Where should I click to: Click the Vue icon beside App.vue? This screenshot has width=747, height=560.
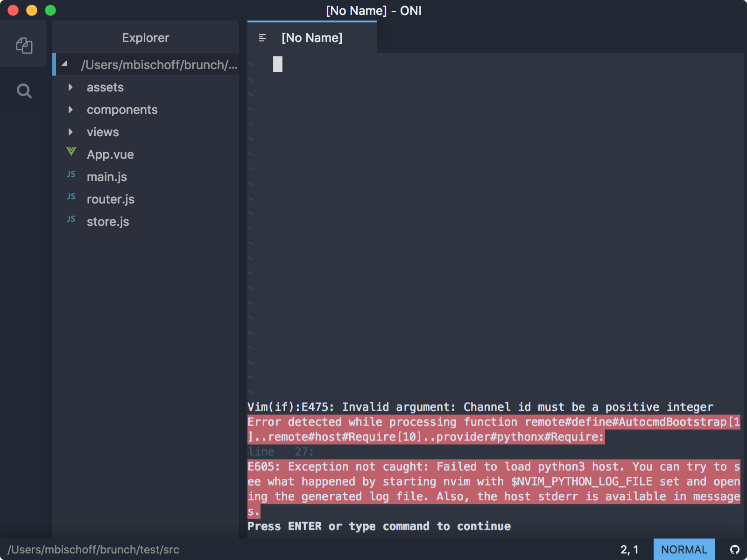[x=71, y=152]
